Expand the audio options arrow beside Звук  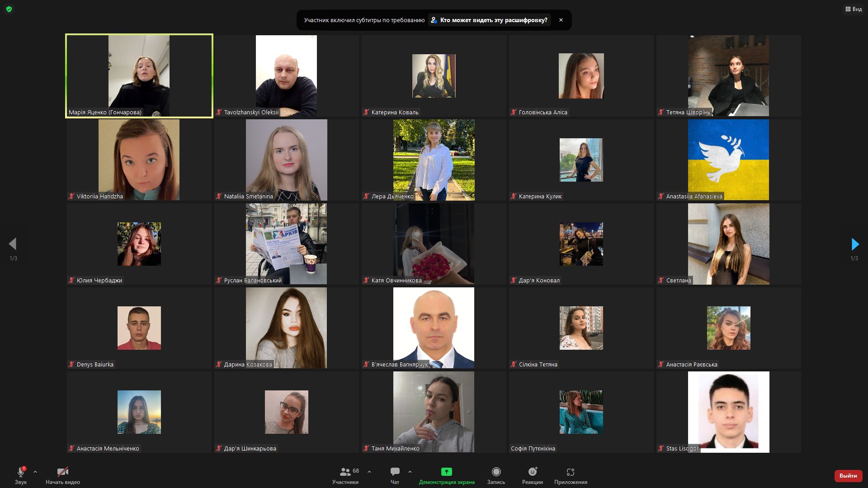[x=35, y=472]
